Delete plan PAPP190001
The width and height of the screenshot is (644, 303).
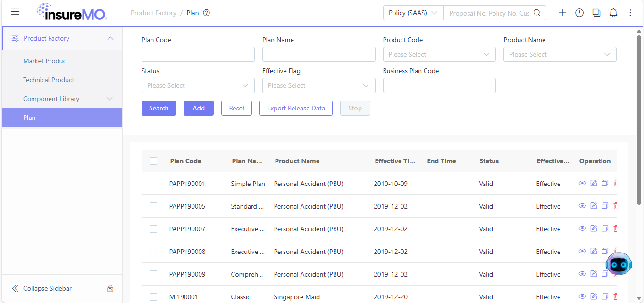click(x=615, y=183)
